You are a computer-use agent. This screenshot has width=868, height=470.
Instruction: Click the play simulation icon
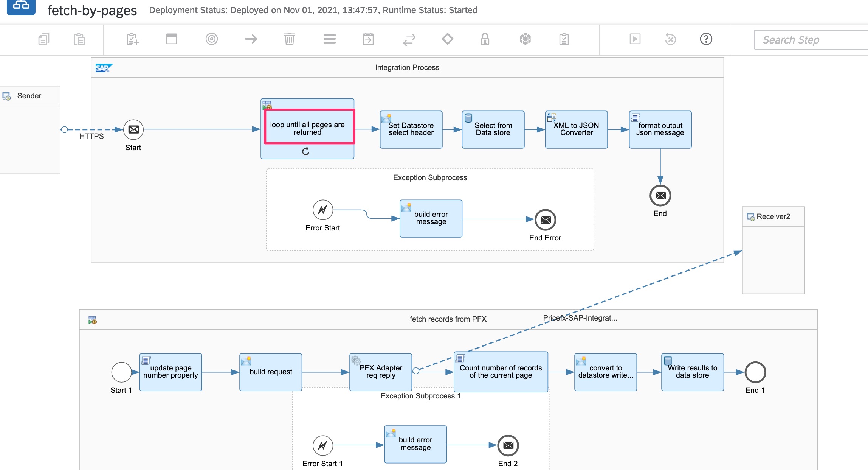(635, 39)
